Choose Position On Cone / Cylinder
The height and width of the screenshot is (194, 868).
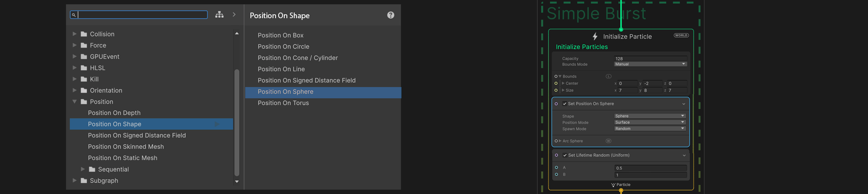point(298,58)
